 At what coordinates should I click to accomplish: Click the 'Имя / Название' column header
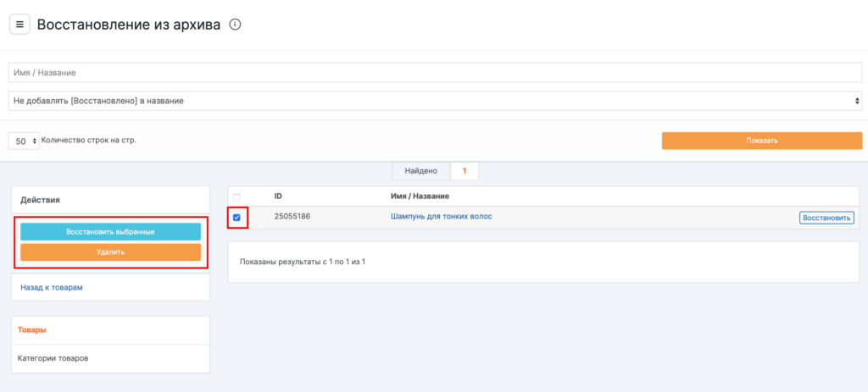(419, 196)
